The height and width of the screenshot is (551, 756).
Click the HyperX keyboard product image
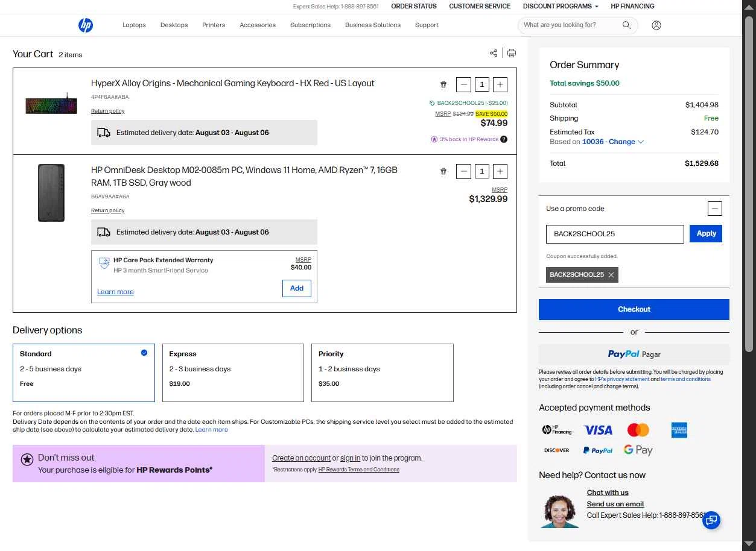coord(51,104)
